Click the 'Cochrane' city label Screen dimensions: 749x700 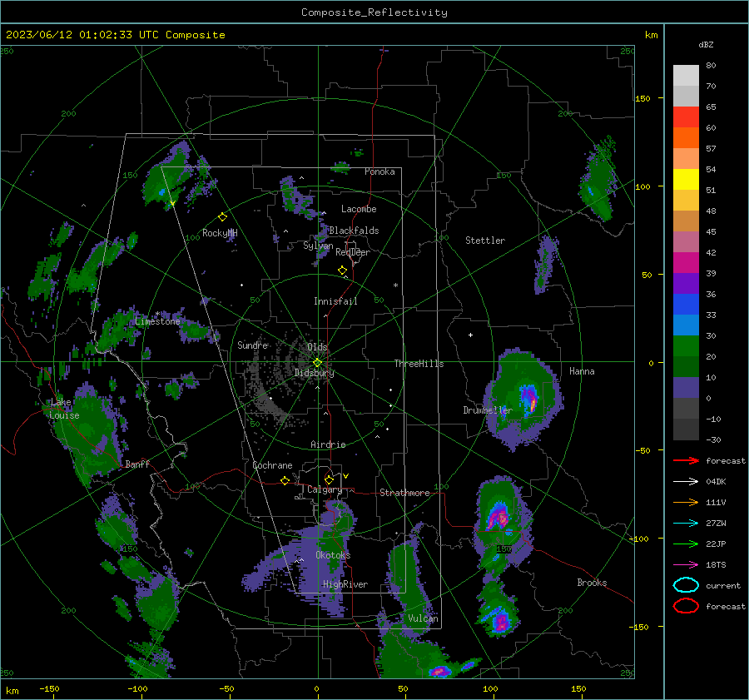click(272, 465)
